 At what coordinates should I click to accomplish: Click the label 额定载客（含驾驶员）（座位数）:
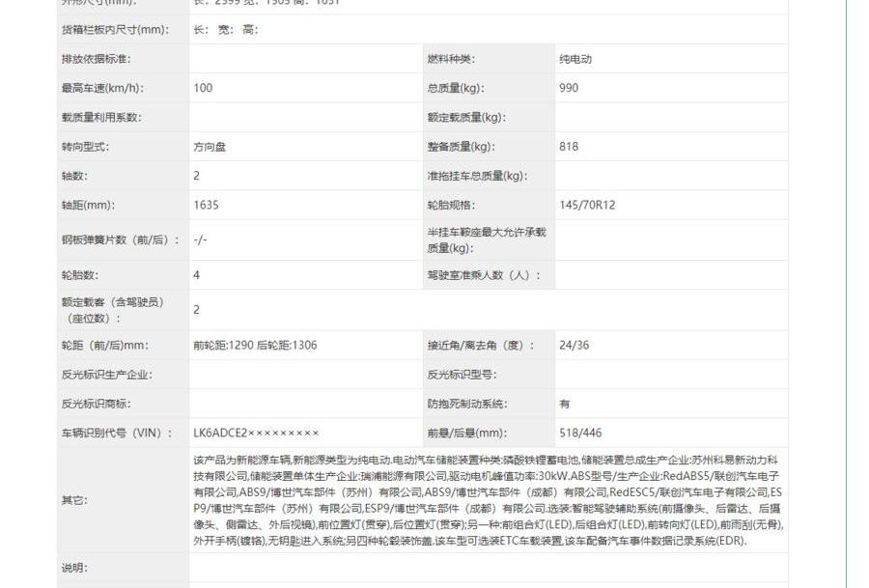(x=114, y=310)
